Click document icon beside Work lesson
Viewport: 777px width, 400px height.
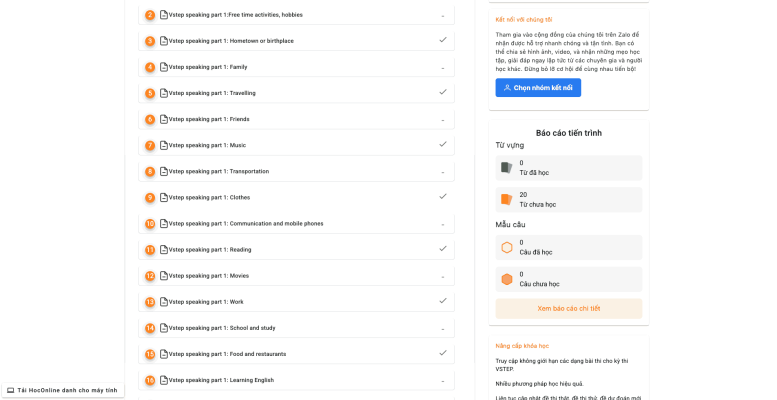click(164, 302)
